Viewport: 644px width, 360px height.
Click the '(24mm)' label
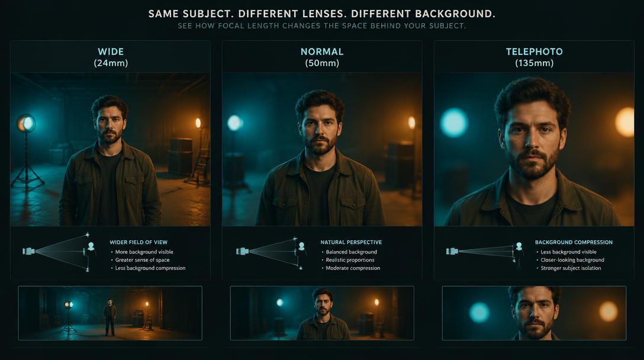pos(111,63)
